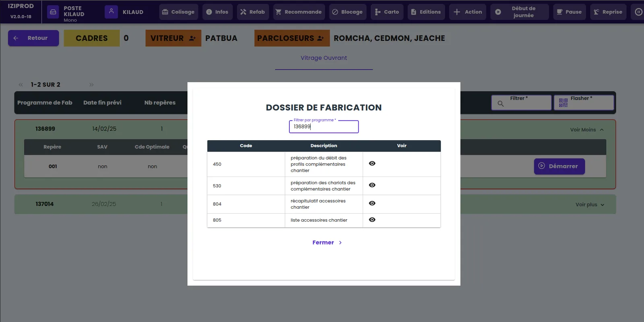The height and width of the screenshot is (322, 644).
Task: Open the Colisage toolbar item
Action: pyautogui.click(x=178, y=12)
